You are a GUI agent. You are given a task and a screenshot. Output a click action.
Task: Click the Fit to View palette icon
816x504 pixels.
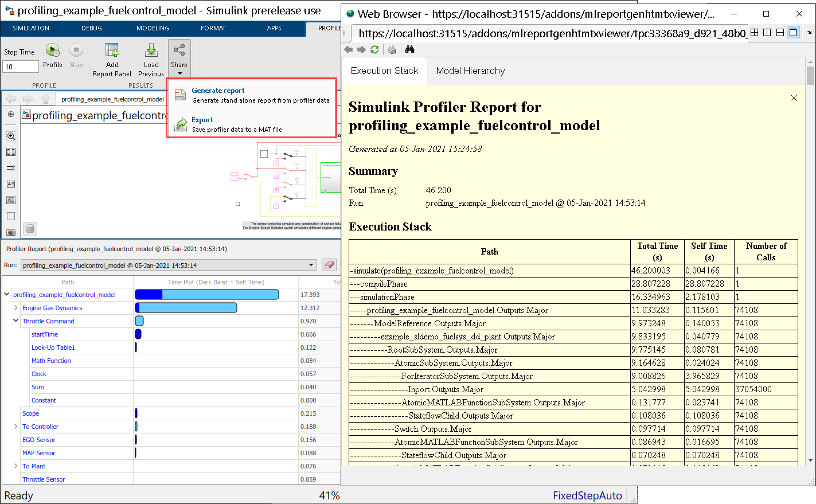(11, 152)
